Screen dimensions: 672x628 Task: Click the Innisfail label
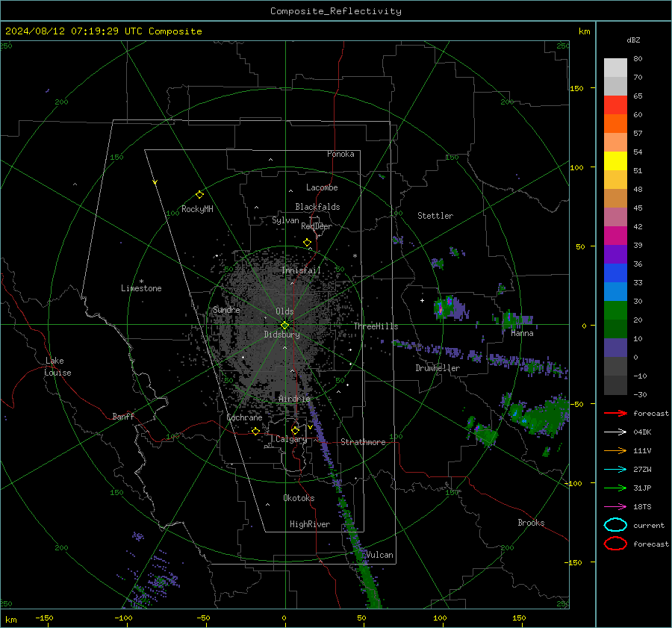click(301, 270)
